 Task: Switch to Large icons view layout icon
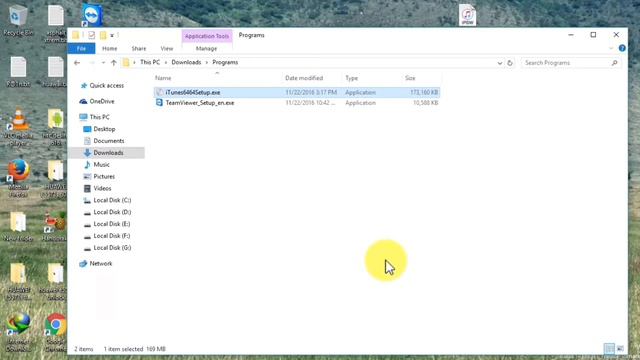coord(620,349)
